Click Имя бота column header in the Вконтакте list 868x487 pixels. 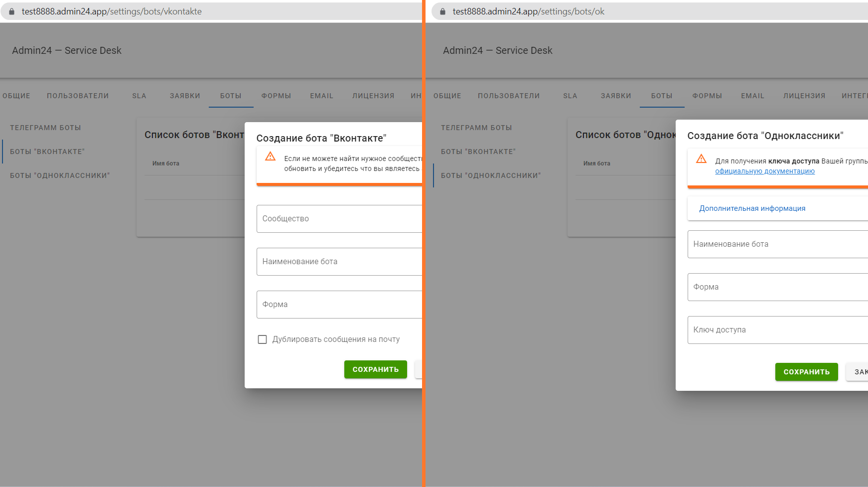pos(166,163)
